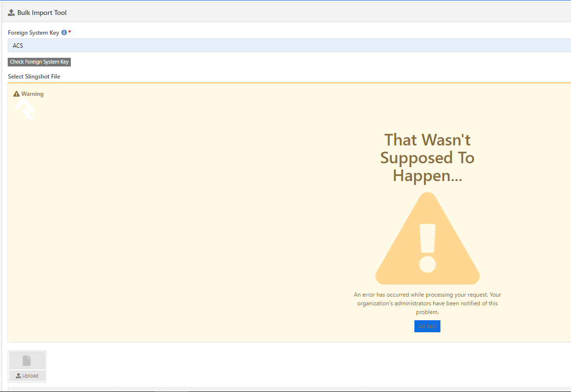Click Check Foreign System Key button

40,62
